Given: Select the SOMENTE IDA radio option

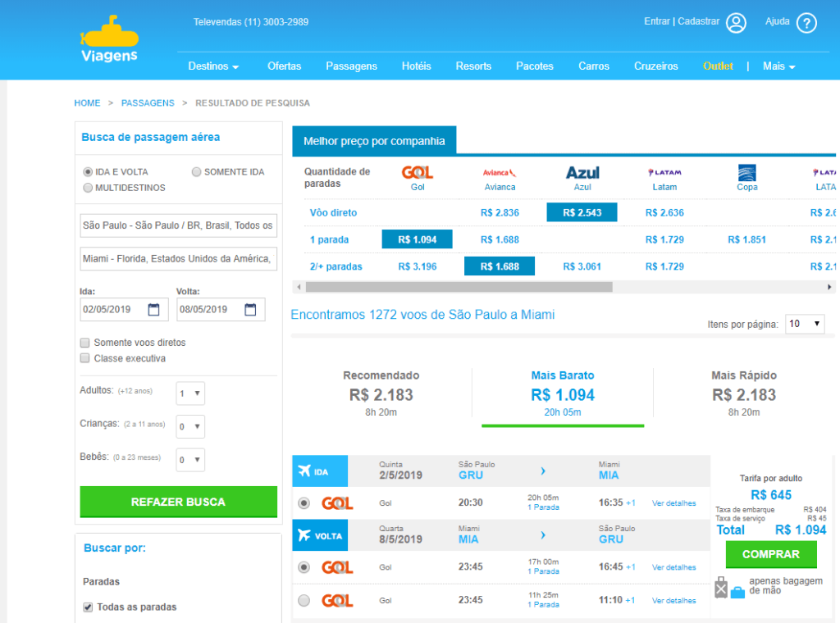Looking at the screenshot, I should (197, 172).
